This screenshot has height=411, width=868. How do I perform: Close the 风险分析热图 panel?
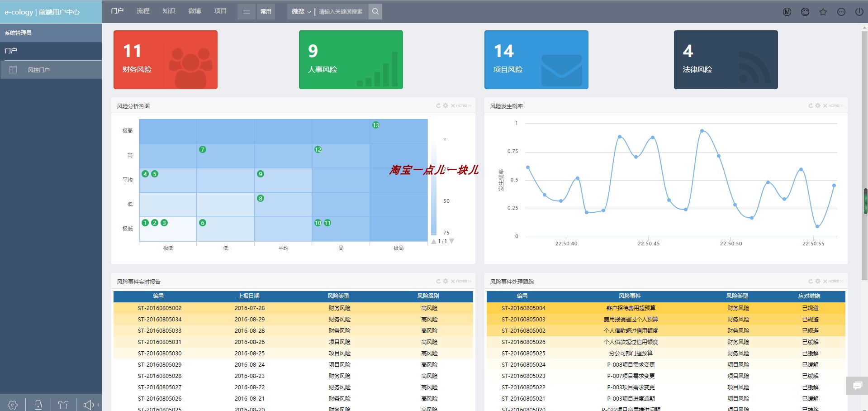[453, 105]
